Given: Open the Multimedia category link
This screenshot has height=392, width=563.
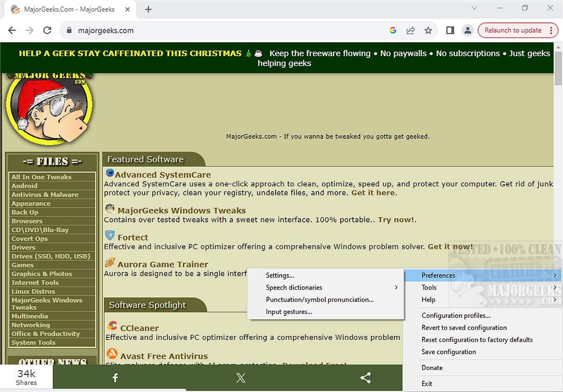Looking at the screenshot, I should 30,316.
